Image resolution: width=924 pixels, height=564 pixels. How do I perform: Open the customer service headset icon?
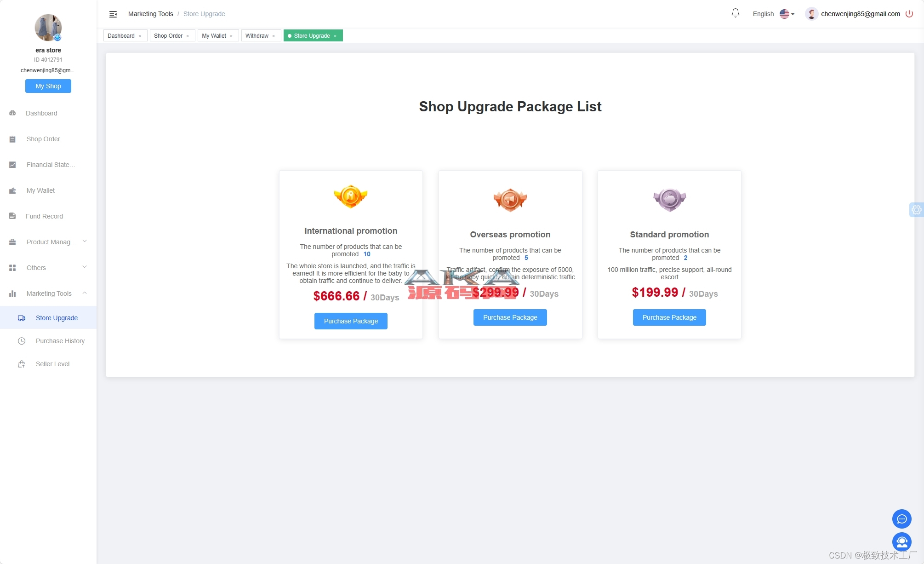pos(901,541)
